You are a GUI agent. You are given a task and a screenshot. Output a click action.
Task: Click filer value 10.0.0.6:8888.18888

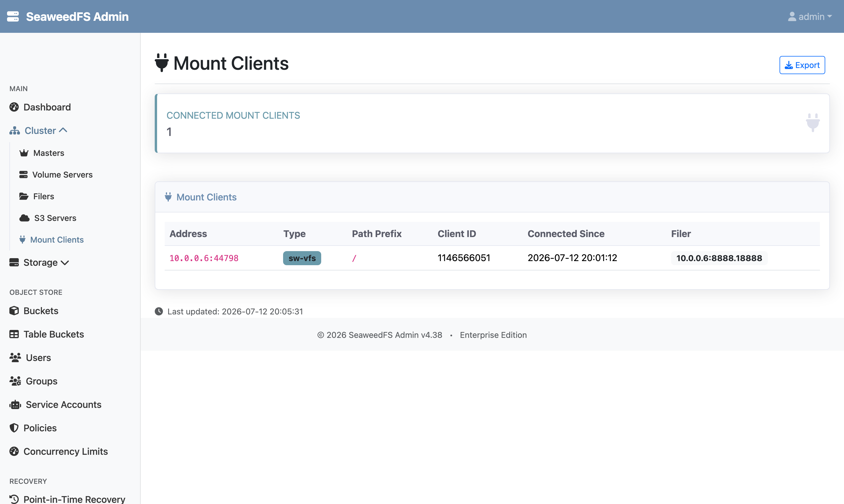point(719,258)
